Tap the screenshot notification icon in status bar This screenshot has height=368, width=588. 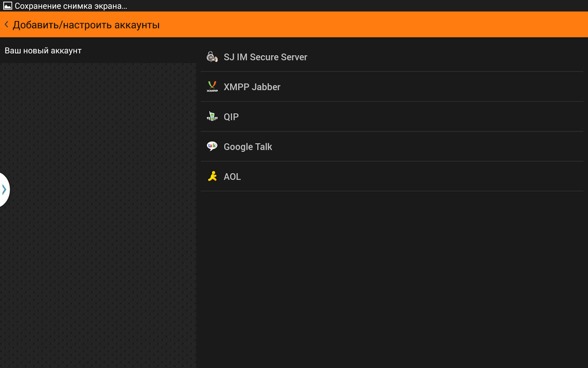click(x=7, y=6)
